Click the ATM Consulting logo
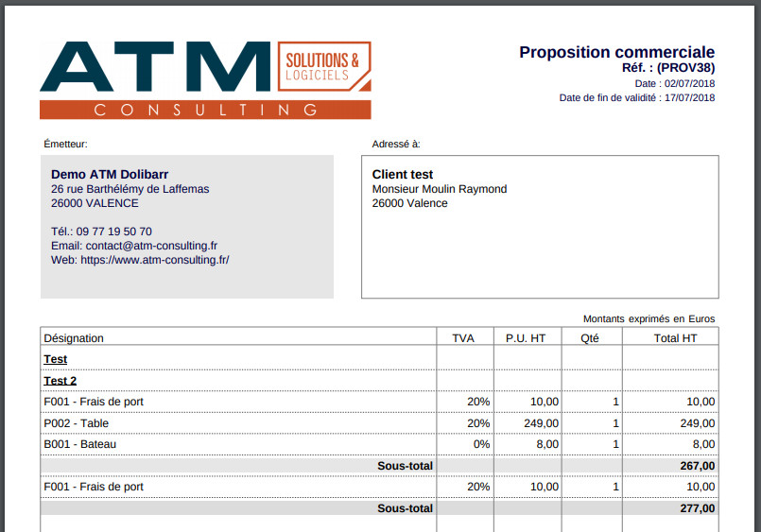 (205, 80)
